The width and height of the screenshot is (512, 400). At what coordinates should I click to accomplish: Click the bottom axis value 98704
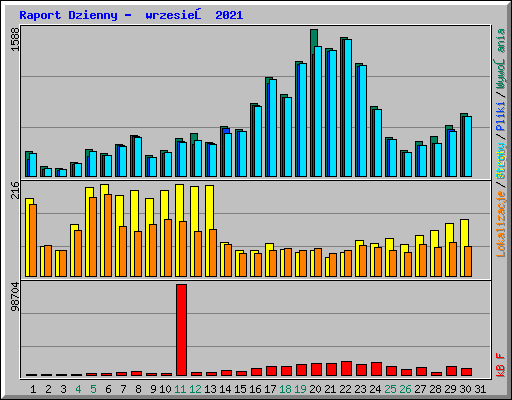coord(15,296)
